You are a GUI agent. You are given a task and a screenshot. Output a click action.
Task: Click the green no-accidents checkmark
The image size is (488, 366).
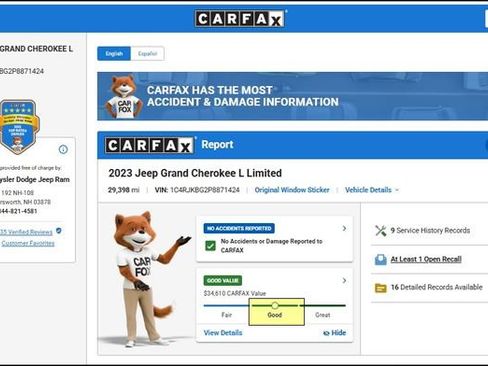(210, 246)
